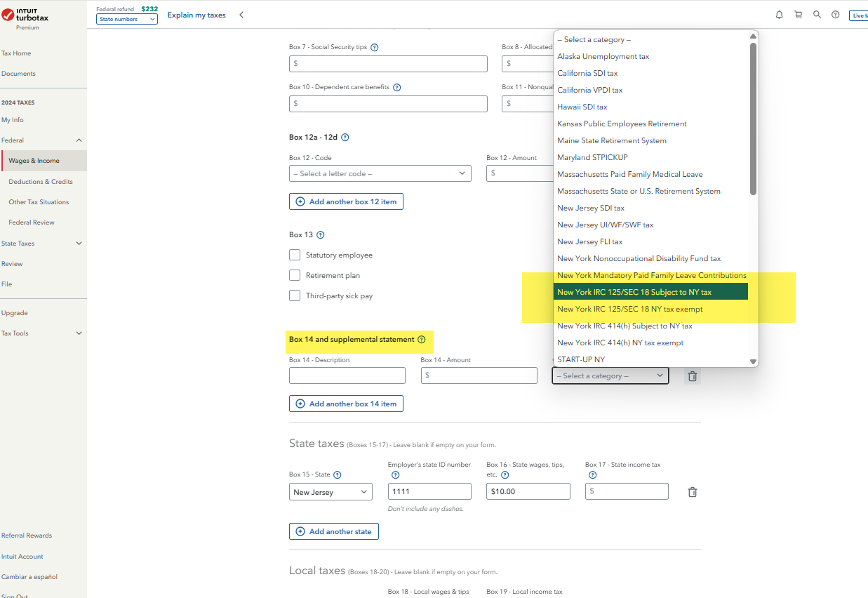Enable the Retirement plan checkbox
This screenshot has width=868, height=598.
[295, 275]
